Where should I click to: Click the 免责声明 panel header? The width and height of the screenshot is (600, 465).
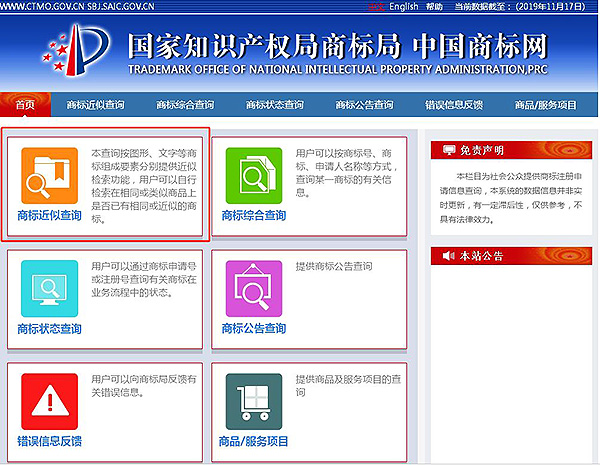[511, 150]
